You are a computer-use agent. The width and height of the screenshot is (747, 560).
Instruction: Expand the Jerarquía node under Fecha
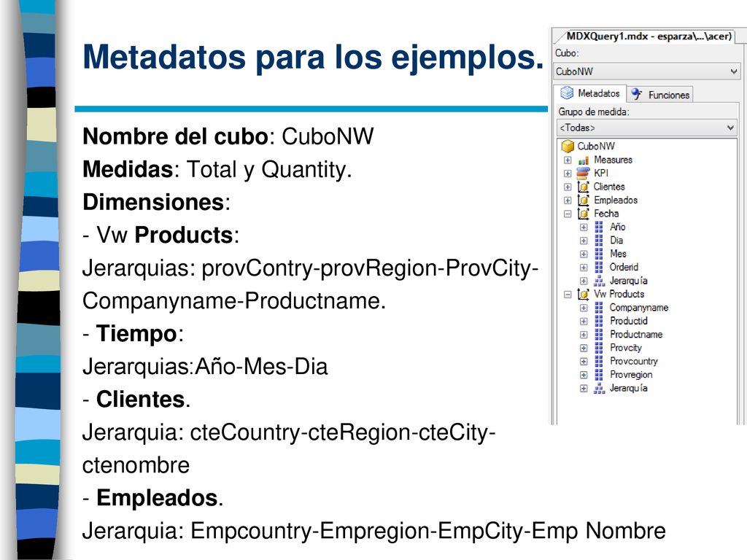click(x=584, y=281)
